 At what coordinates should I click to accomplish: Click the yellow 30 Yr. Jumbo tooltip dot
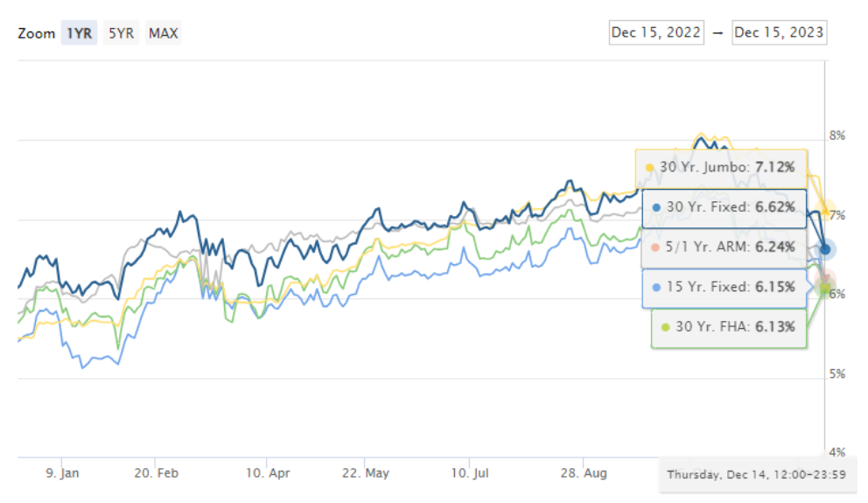tap(649, 168)
